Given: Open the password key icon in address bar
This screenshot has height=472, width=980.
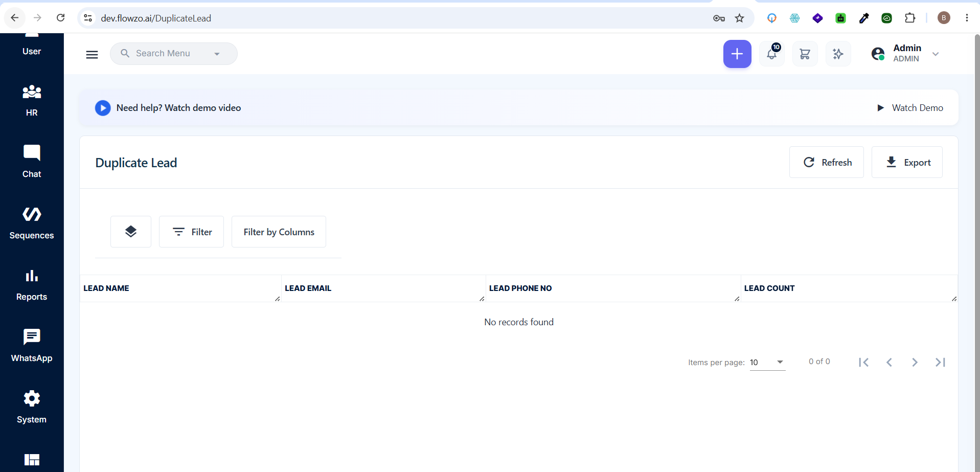Looking at the screenshot, I should 719,18.
